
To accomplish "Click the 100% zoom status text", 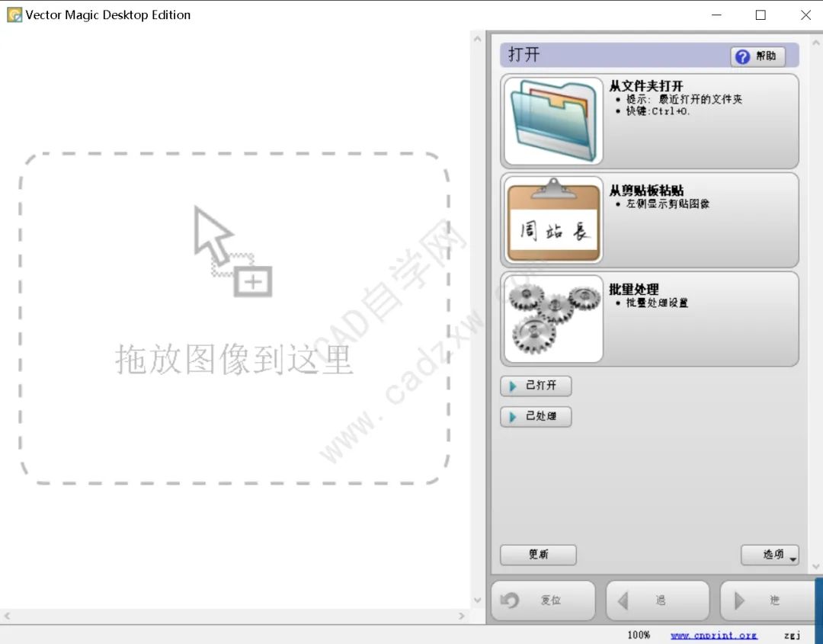I will [639, 635].
